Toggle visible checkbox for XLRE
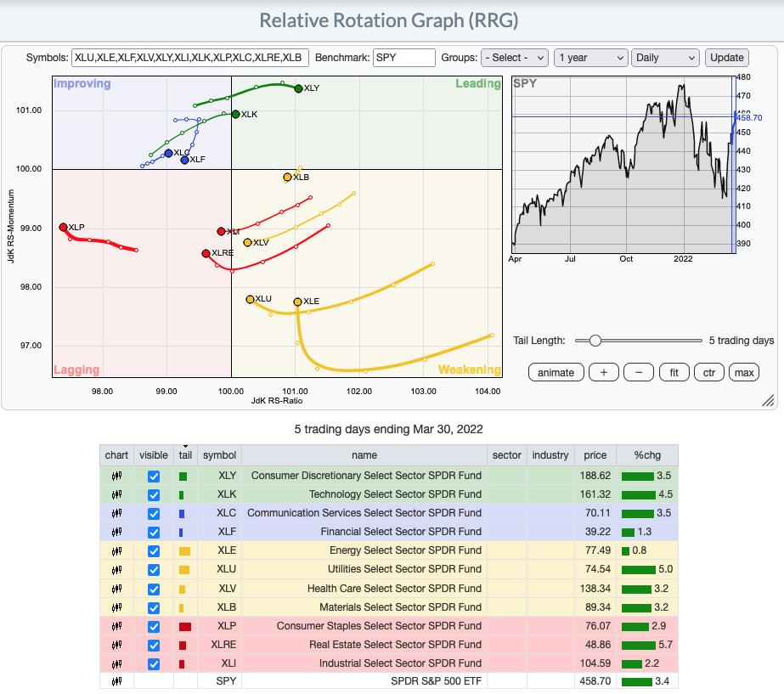The width and height of the screenshot is (784, 694). [x=154, y=646]
